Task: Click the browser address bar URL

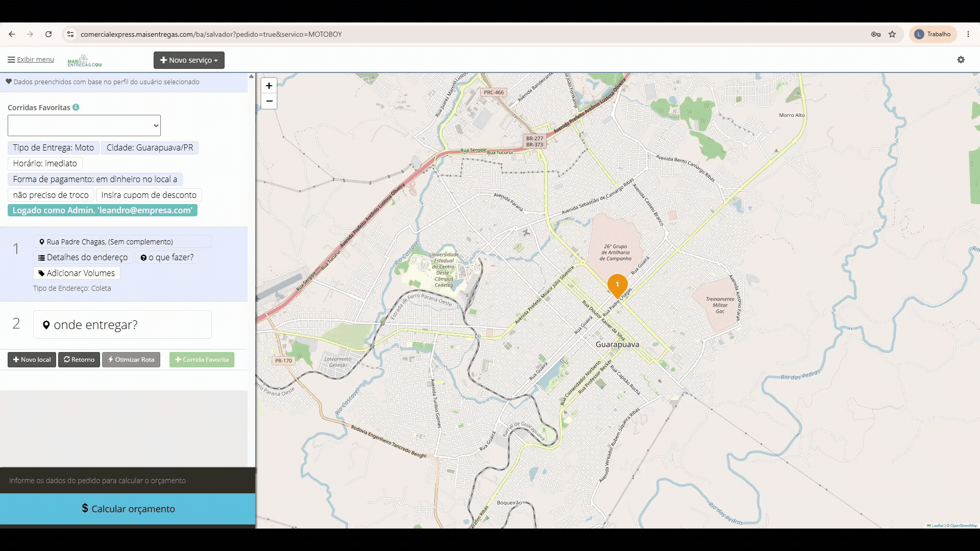Action: (x=211, y=34)
